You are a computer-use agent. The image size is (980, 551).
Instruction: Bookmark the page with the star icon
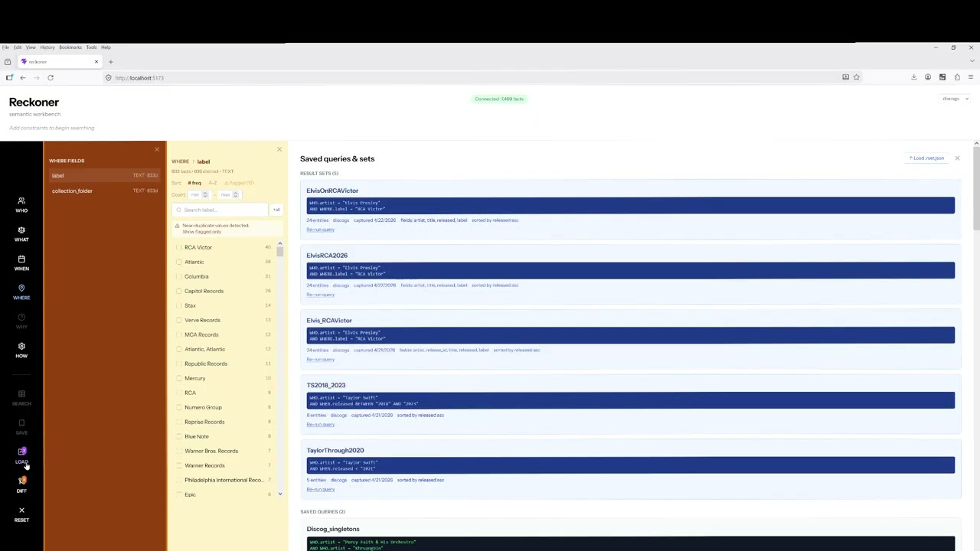(857, 77)
